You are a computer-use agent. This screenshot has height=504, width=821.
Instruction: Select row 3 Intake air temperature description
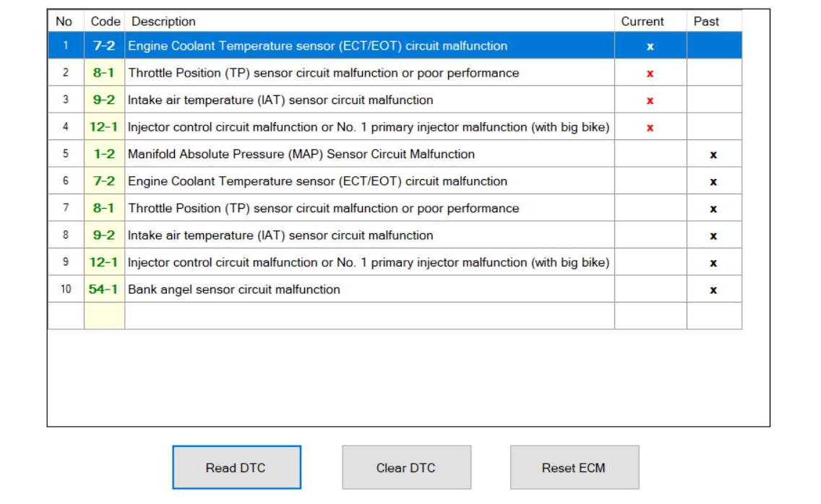(280, 100)
